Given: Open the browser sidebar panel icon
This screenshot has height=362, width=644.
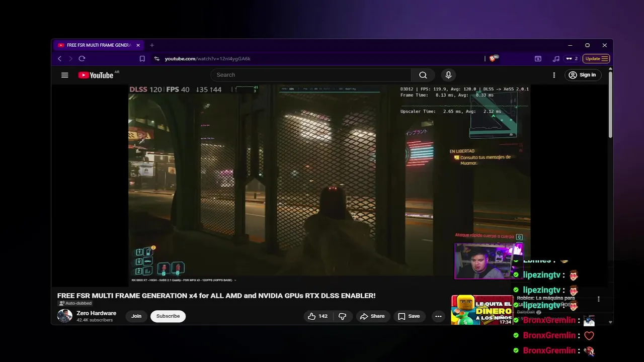Looking at the screenshot, I should [538, 59].
